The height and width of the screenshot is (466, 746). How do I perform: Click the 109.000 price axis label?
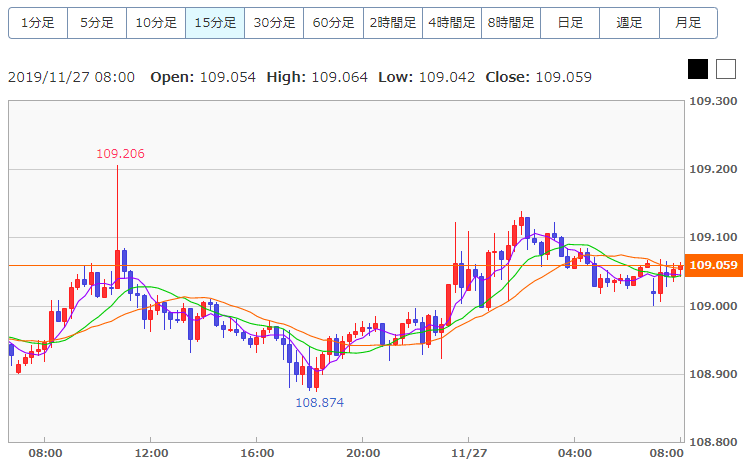tap(713, 306)
